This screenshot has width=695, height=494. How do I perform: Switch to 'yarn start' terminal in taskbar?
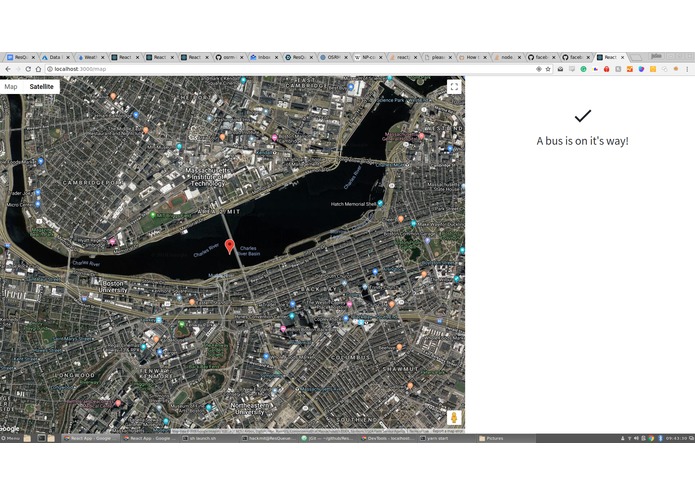click(x=447, y=438)
